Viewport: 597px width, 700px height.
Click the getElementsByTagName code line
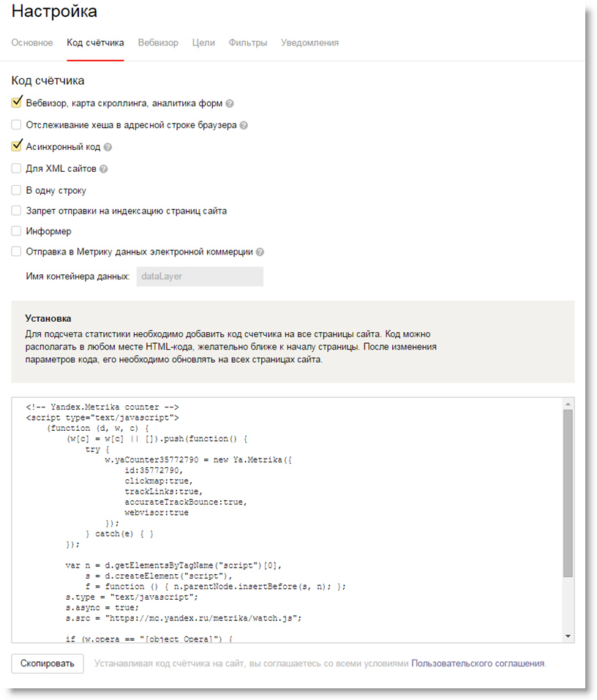[174, 565]
